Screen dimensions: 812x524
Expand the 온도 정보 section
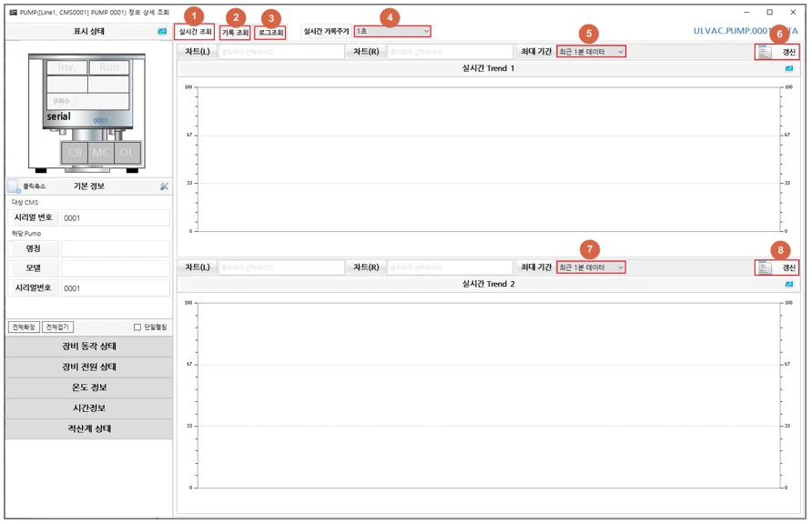point(89,388)
